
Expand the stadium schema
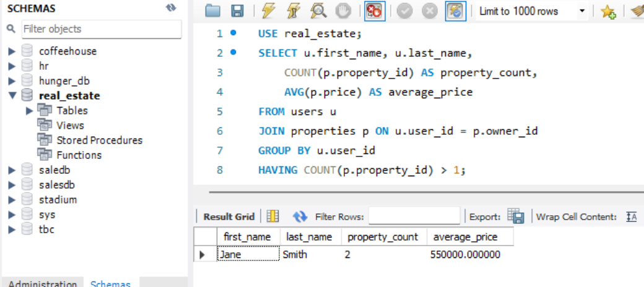pyautogui.click(x=12, y=200)
